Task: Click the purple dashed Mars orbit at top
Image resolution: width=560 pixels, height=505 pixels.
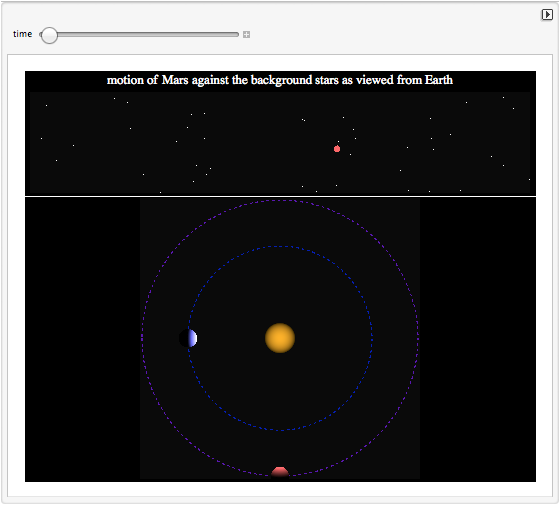Action: (x=280, y=201)
